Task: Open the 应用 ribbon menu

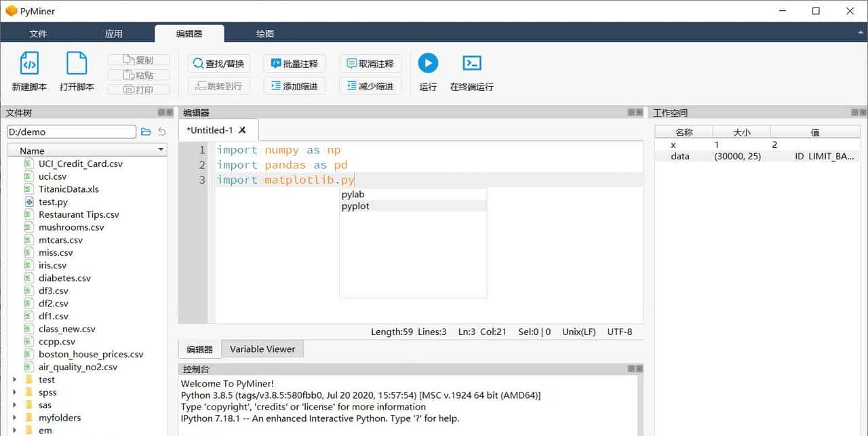Action: click(114, 33)
